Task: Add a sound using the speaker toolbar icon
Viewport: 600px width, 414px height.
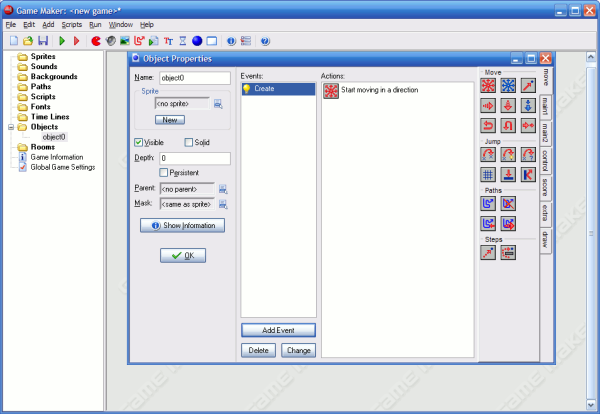Action: tap(111, 41)
